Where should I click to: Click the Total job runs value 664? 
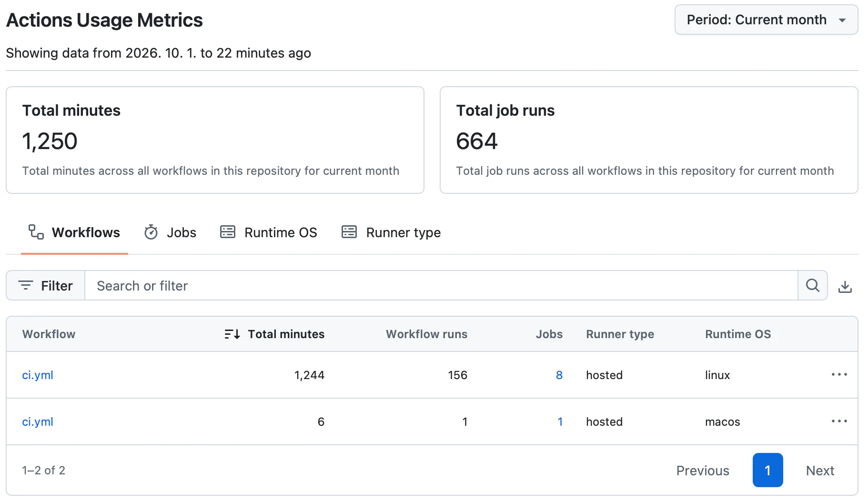click(x=476, y=141)
